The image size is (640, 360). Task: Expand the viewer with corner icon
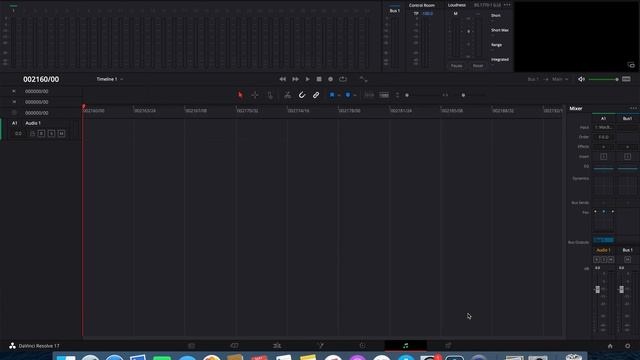[631, 65]
